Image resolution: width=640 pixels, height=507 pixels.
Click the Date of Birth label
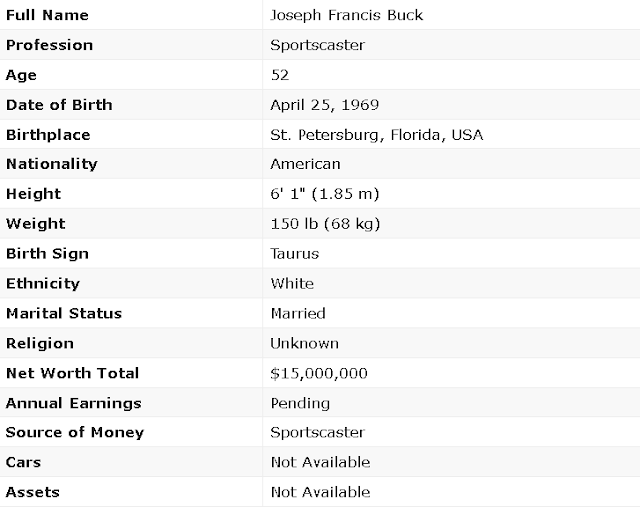(x=59, y=105)
